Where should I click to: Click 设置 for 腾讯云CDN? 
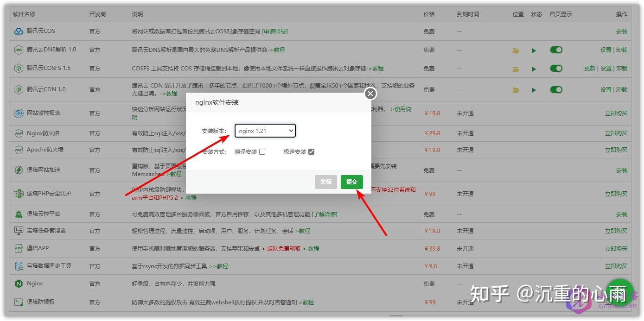click(x=606, y=90)
